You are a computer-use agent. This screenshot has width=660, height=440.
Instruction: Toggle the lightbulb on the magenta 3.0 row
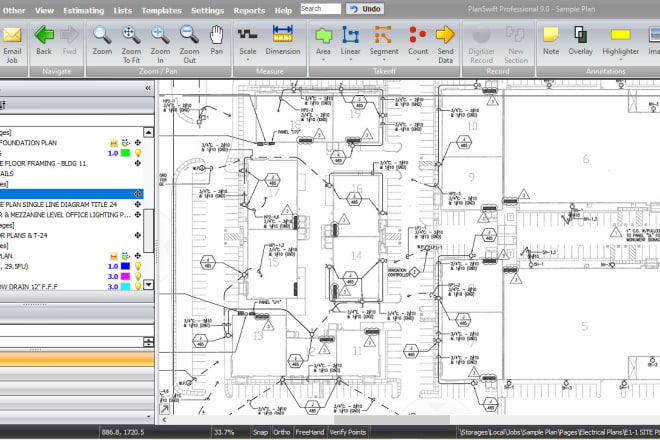point(138,276)
